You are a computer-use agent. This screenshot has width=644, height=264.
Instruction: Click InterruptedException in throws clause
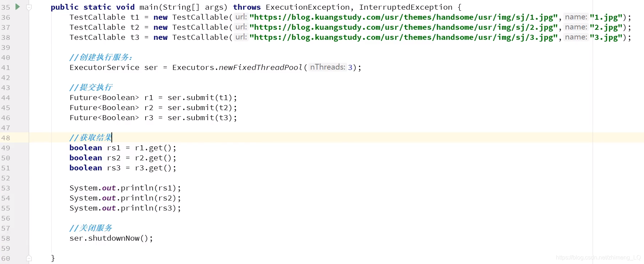click(x=406, y=7)
